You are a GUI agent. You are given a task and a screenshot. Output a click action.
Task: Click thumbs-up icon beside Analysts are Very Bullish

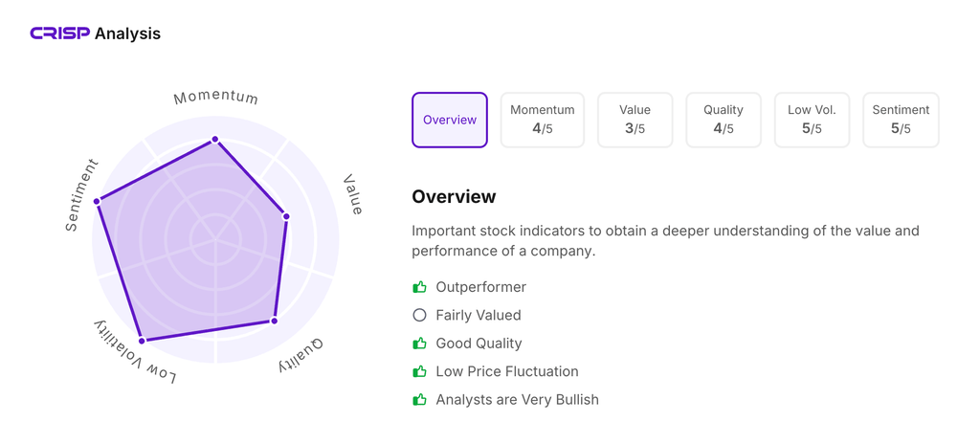(419, 400)
